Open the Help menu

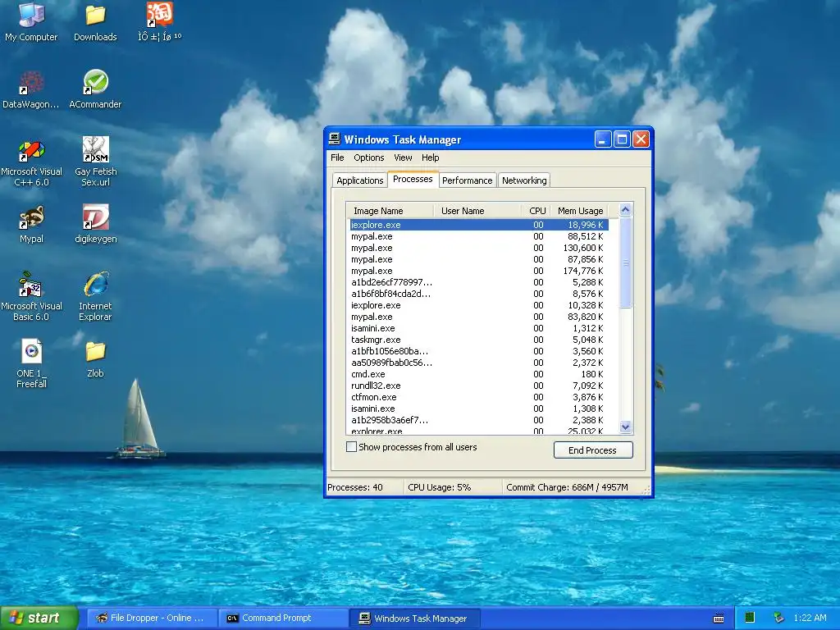(x=430, y=157)
